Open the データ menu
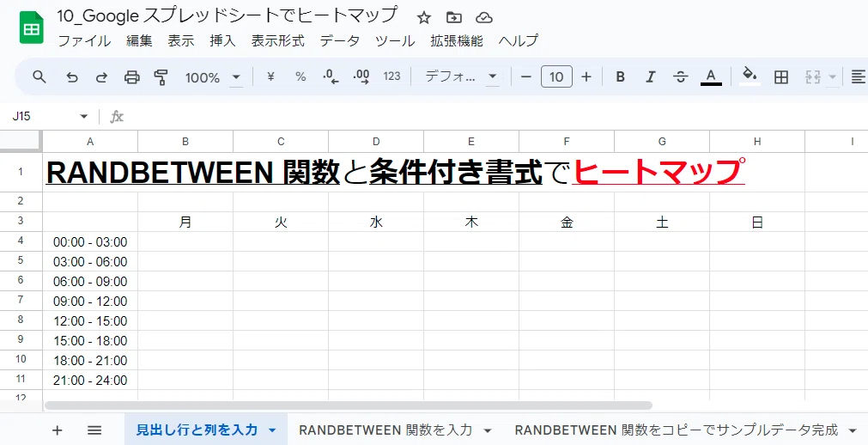 click(x=340, y=40)
